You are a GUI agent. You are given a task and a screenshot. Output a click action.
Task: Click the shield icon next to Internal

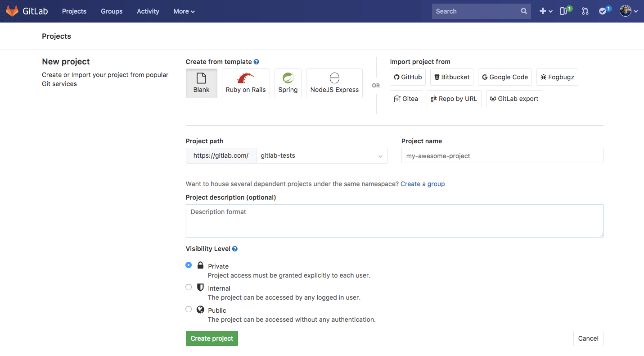(x=201, y=288)
